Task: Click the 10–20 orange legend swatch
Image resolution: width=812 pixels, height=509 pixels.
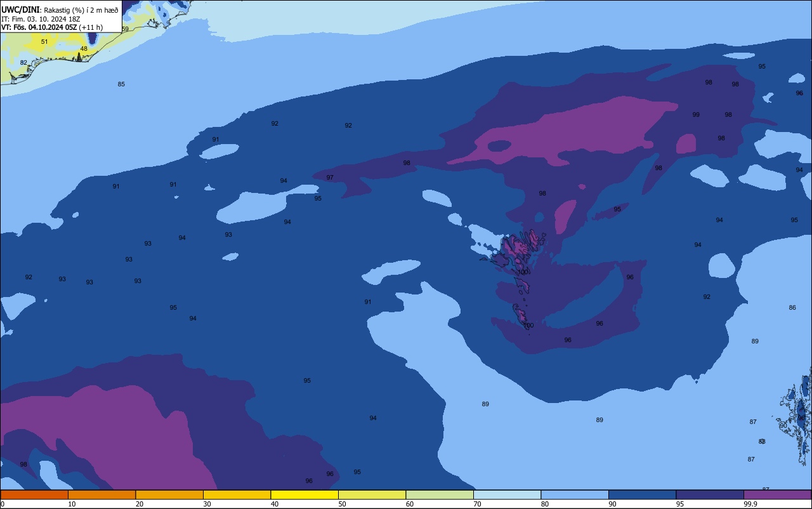Action: pyautogui.click(x=101, y=494)
